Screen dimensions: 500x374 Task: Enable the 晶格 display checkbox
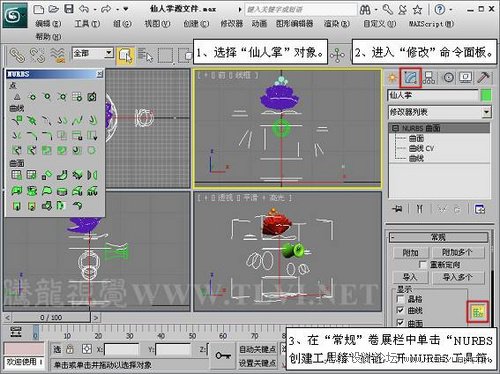coord(400,299)
